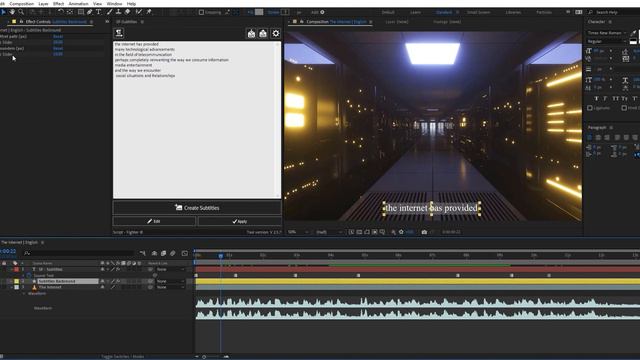Viewport: 640px width, 360px height.
Task: Open the viewer magnification dropdown
Action: click(298, 232)
